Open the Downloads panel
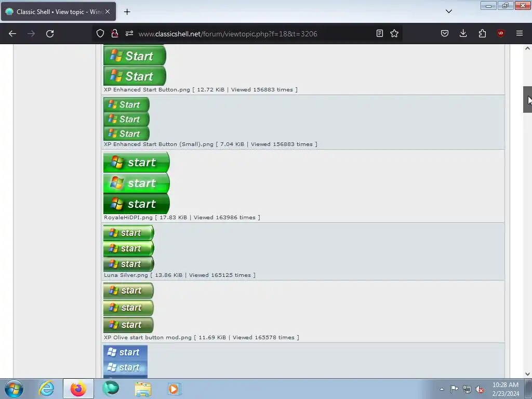532x399 pixels. click(x=463, y=33)
